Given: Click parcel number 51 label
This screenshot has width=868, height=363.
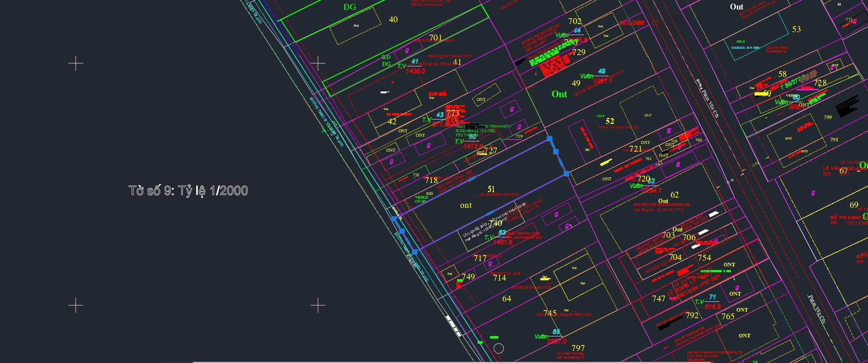Looking at the screenshot, I should 491,189.
